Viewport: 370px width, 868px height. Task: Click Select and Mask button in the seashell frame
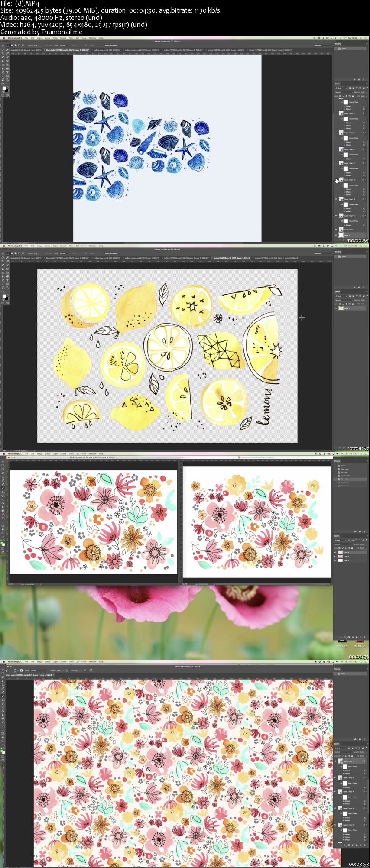111,45
